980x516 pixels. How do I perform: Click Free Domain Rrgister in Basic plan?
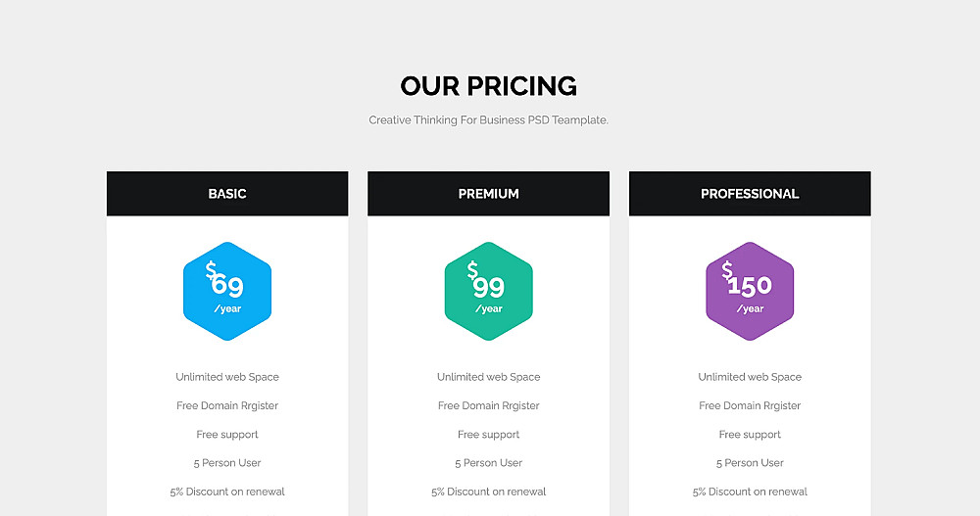227,405
